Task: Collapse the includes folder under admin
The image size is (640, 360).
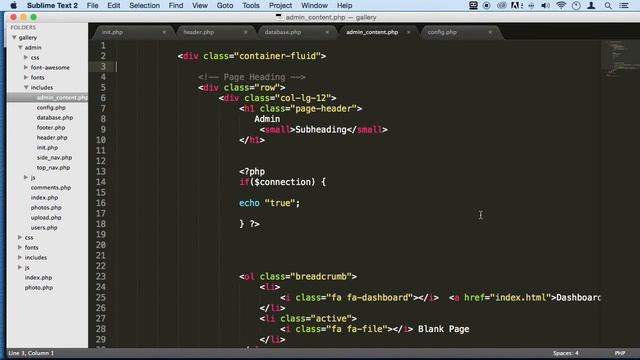Action: (26, 87)
